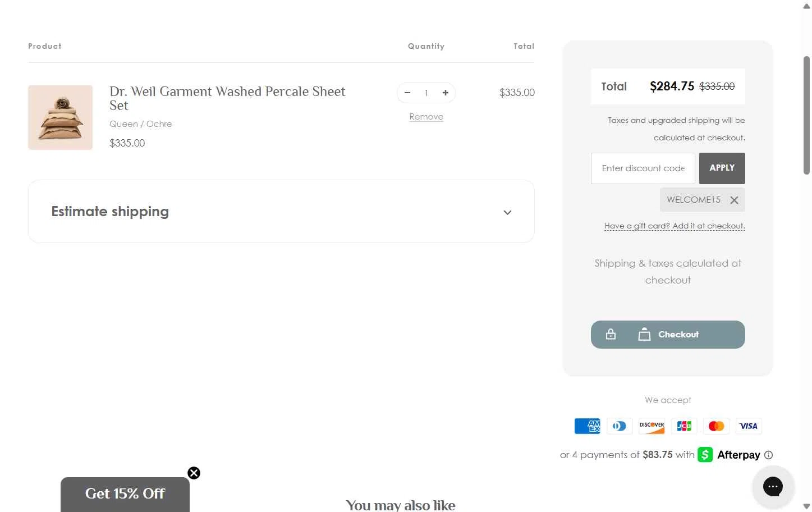Click the Product column header
812x512 pixels.
[45, 46]
